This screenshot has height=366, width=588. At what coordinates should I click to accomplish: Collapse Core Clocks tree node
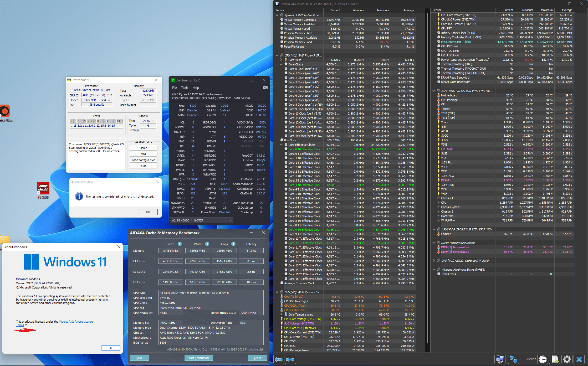(281, 64)
